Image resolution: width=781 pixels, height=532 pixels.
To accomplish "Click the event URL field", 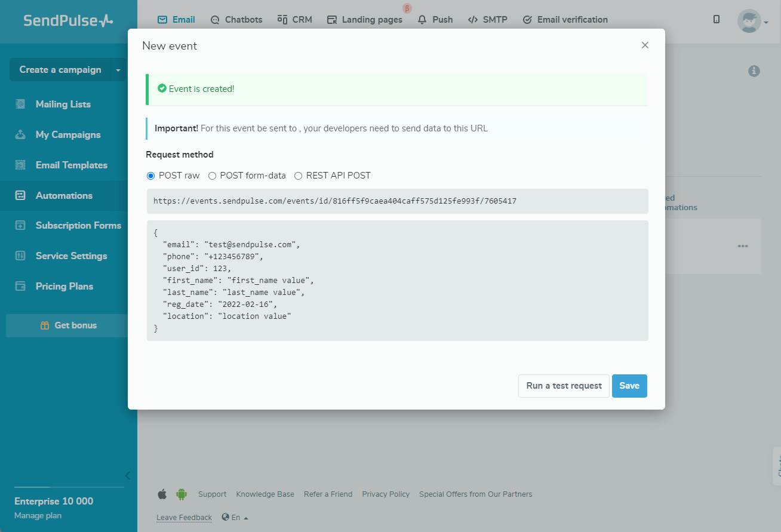I will pyautogui.click(x=397, y=201).
